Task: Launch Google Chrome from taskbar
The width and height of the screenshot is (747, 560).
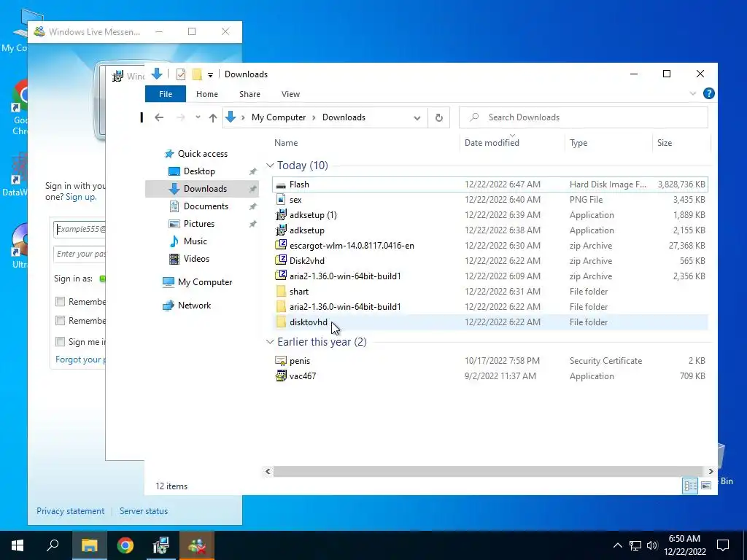Action: [125, 545]
